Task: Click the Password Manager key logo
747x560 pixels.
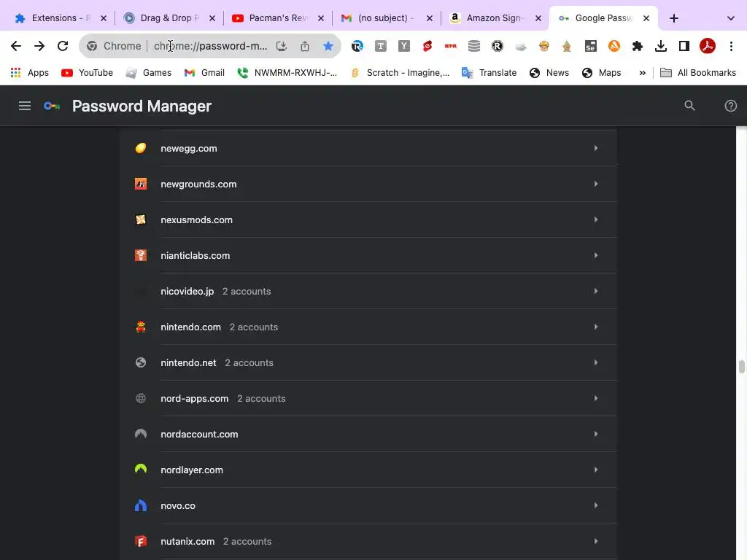Action: click(x=52, y=106)
